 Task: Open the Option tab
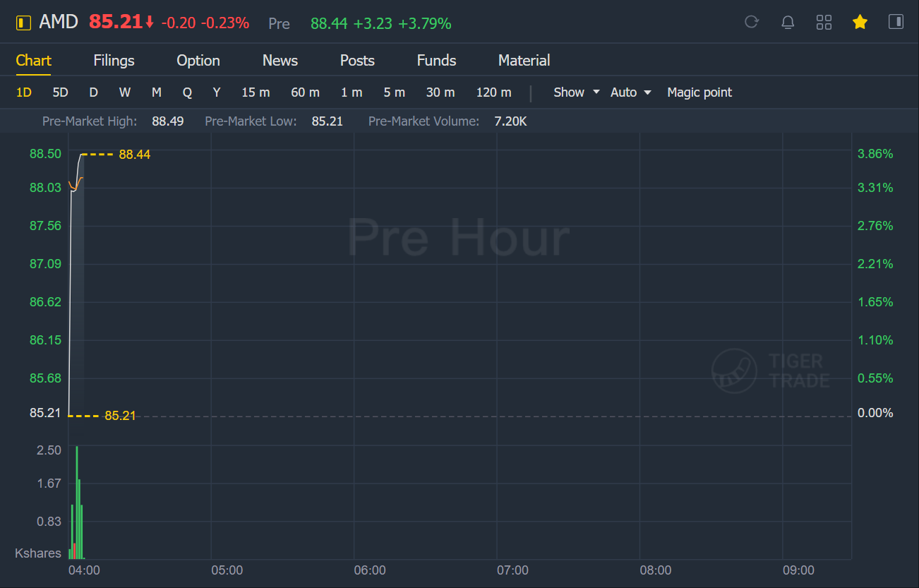click(x=198, y=61)
